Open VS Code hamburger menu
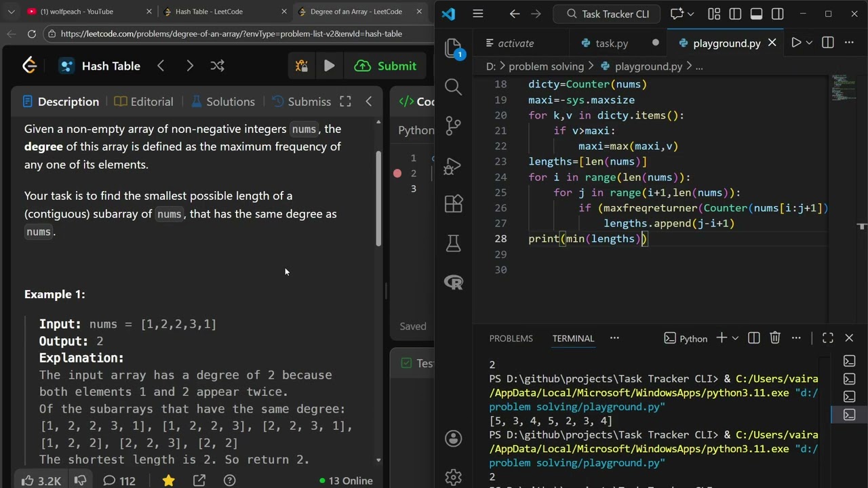 point(478,14)
